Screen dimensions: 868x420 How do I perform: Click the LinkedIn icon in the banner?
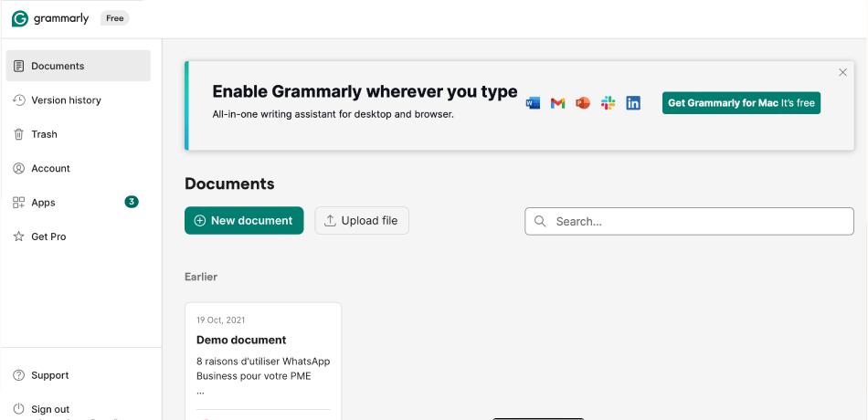tap(633, 103)
